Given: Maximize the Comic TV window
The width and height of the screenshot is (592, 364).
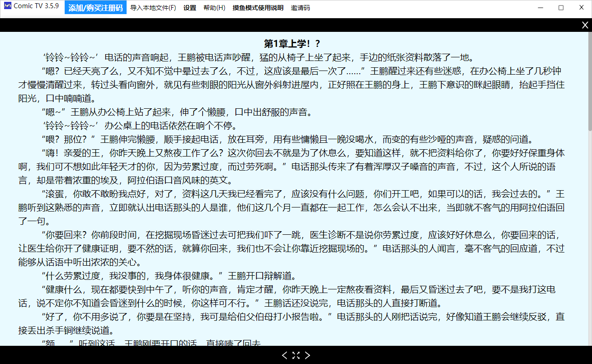Looking at the screenshot, I should coord(561,8).
